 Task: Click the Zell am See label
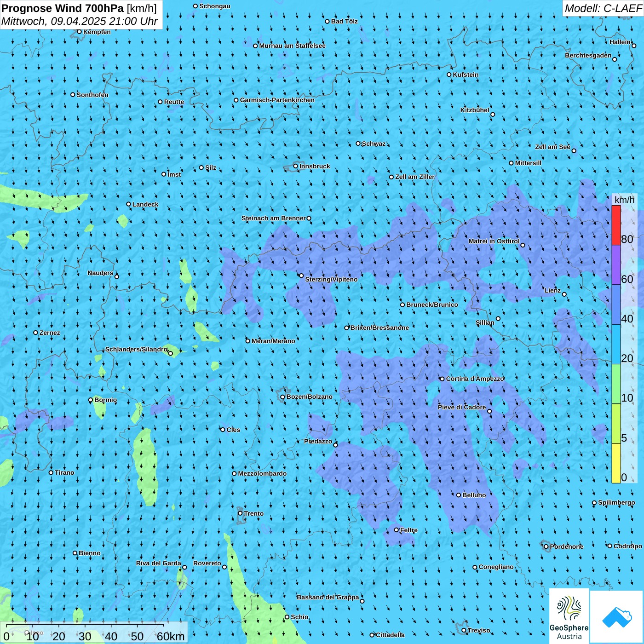point(552,147)
